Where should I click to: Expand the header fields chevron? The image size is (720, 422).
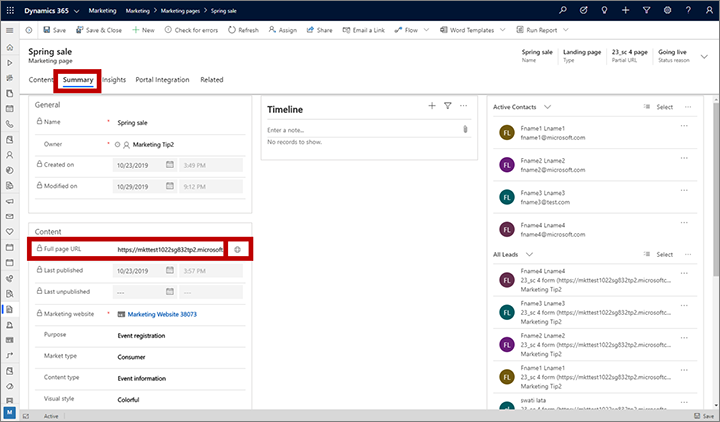(x=704, y=56)
